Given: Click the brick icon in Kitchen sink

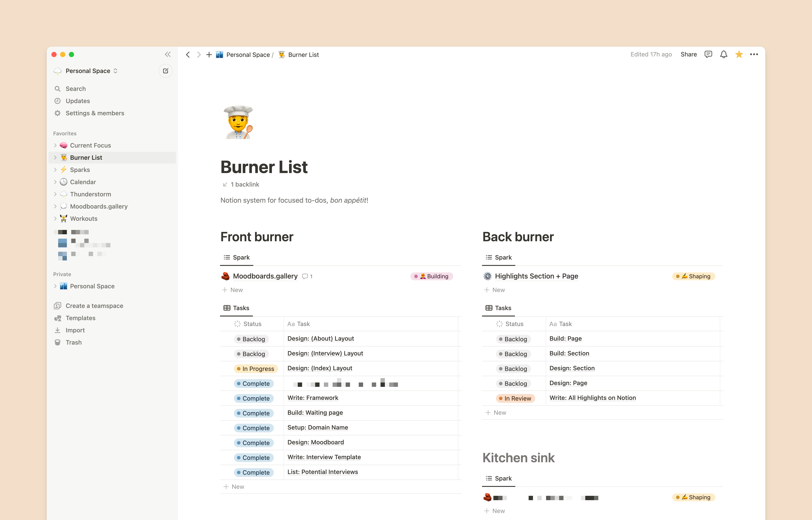Looking at the screenshot, I should click(x=487, y=497).
